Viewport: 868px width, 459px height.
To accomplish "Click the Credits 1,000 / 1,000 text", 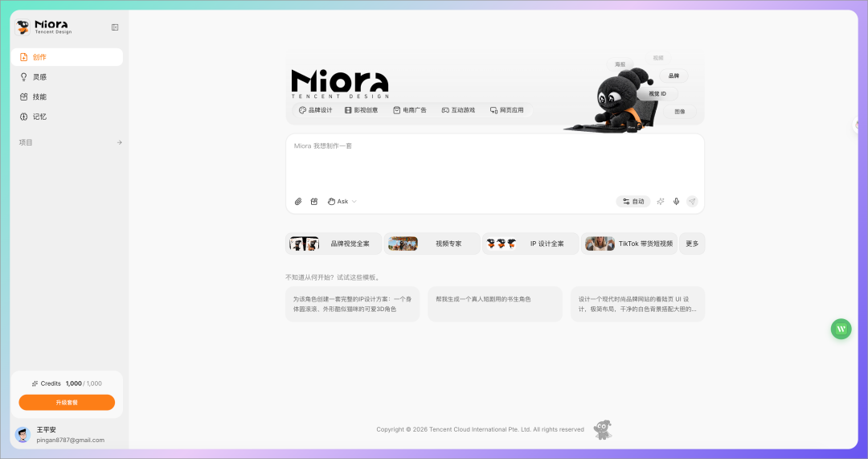I will click(67, 383).
